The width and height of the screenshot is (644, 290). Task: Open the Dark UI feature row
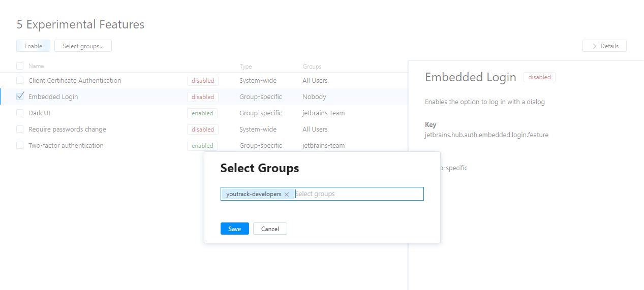point(40,113)
